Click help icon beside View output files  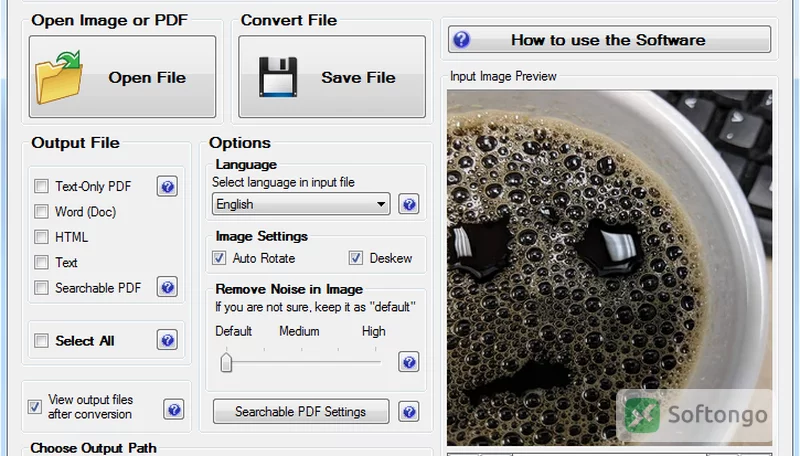(x=174, y=409)
